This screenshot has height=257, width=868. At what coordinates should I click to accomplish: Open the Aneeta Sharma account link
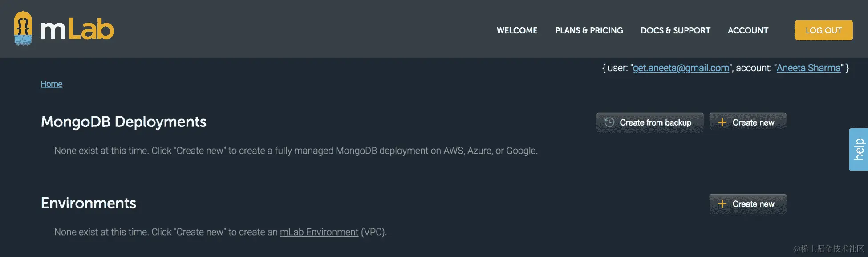click(808, 68)
